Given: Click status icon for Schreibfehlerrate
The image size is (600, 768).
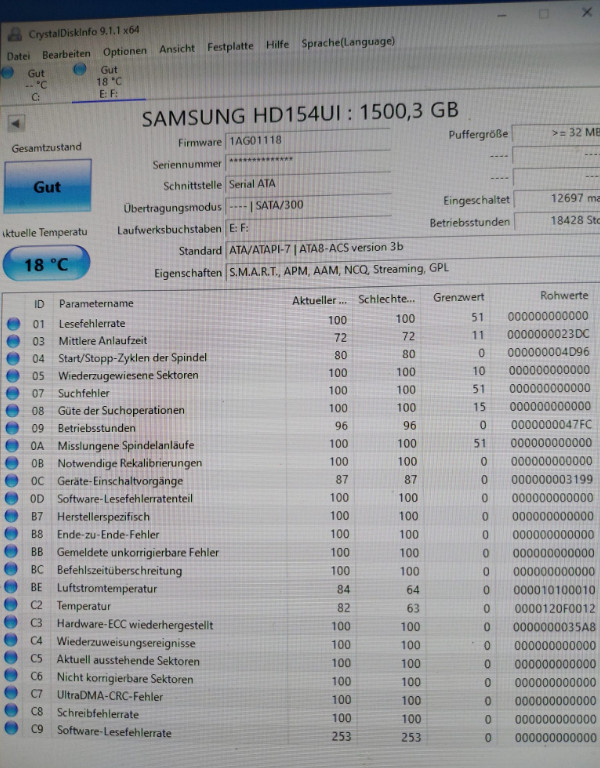Looking at the screenshot, I should click(11, 710).
